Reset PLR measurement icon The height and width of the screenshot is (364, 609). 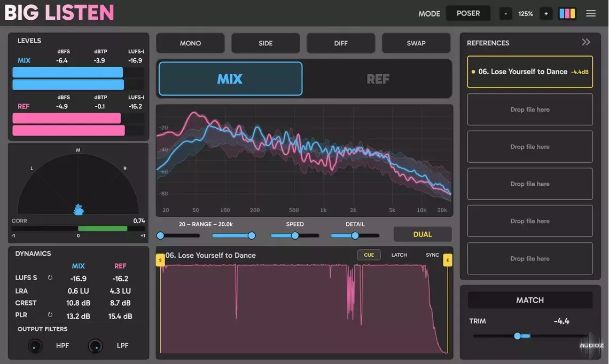(x=50, y=315)
